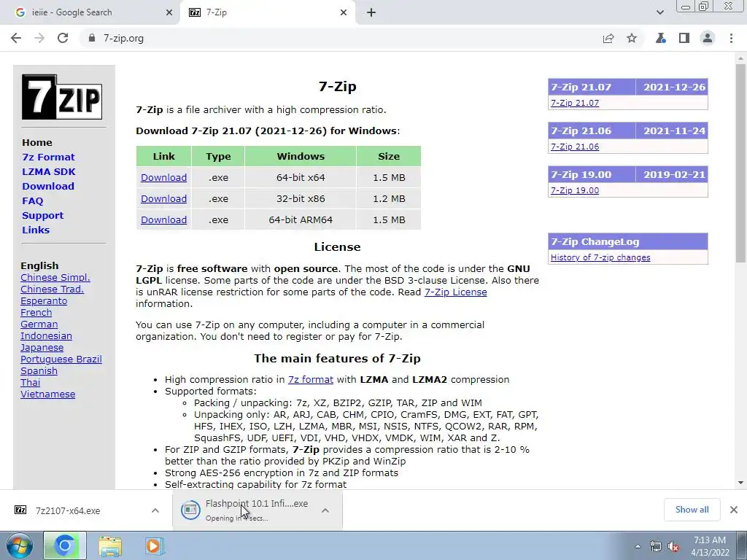Screen dimensions: 747x560
Task: Toggle the Chrome side panel icon
Action: (684, 38)
